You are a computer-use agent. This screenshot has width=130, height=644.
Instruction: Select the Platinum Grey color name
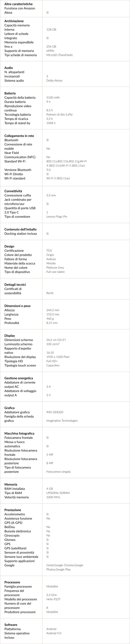tap(55, 267)
